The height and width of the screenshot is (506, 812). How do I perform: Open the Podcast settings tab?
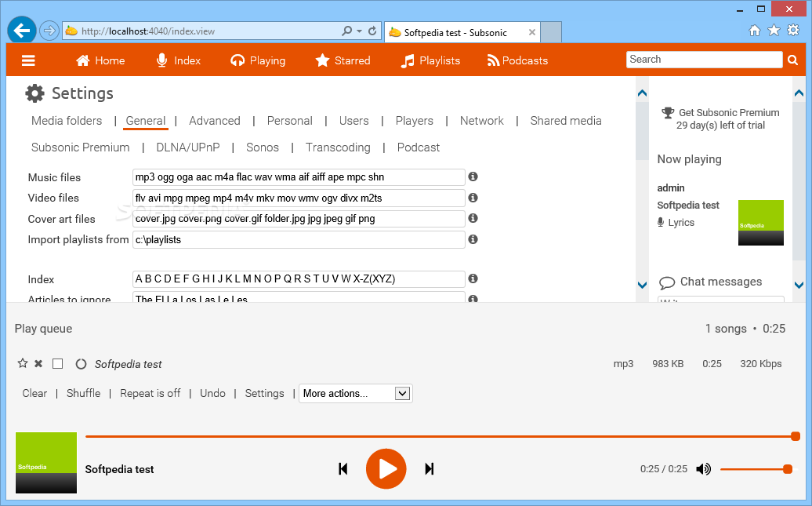419,147
